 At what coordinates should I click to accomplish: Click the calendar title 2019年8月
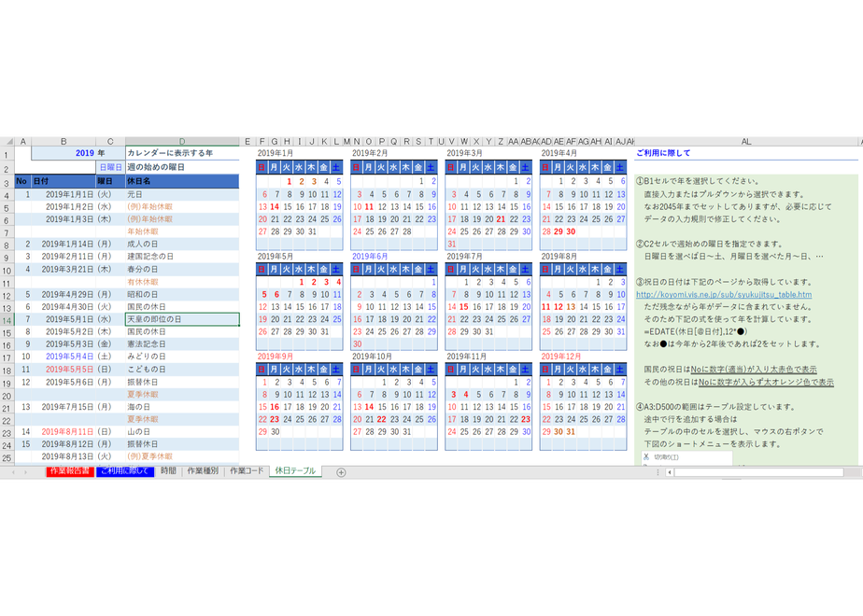point(559,257)
